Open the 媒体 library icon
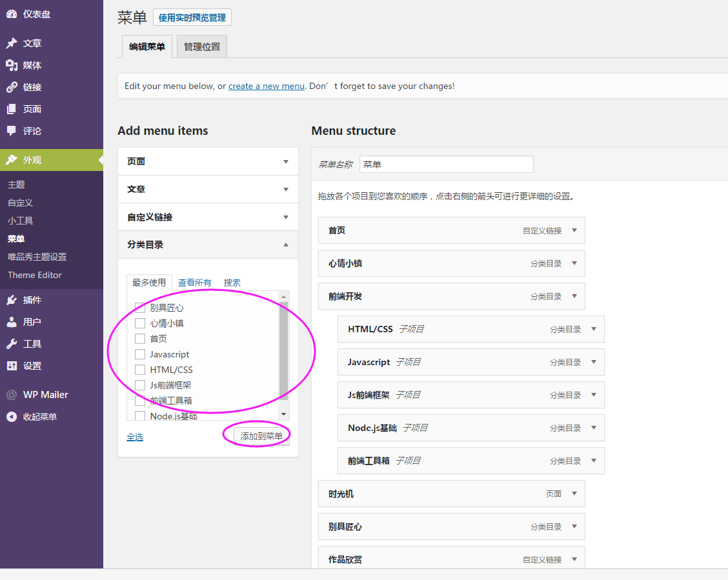Screen dimensions: 728x580 tap(12, 65)
